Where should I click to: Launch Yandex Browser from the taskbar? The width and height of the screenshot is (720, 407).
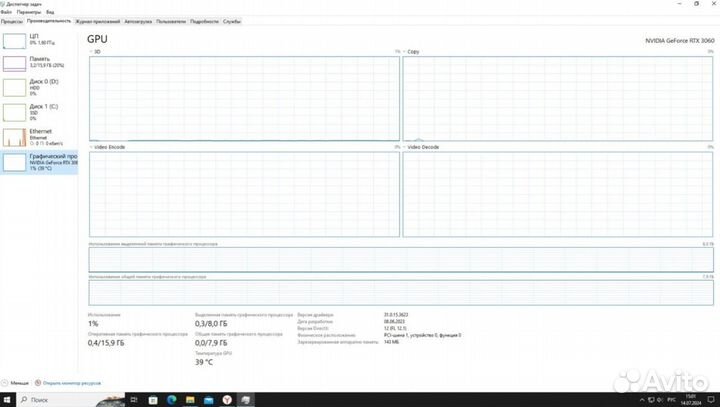pyautogui.click(x=227, y=400)
